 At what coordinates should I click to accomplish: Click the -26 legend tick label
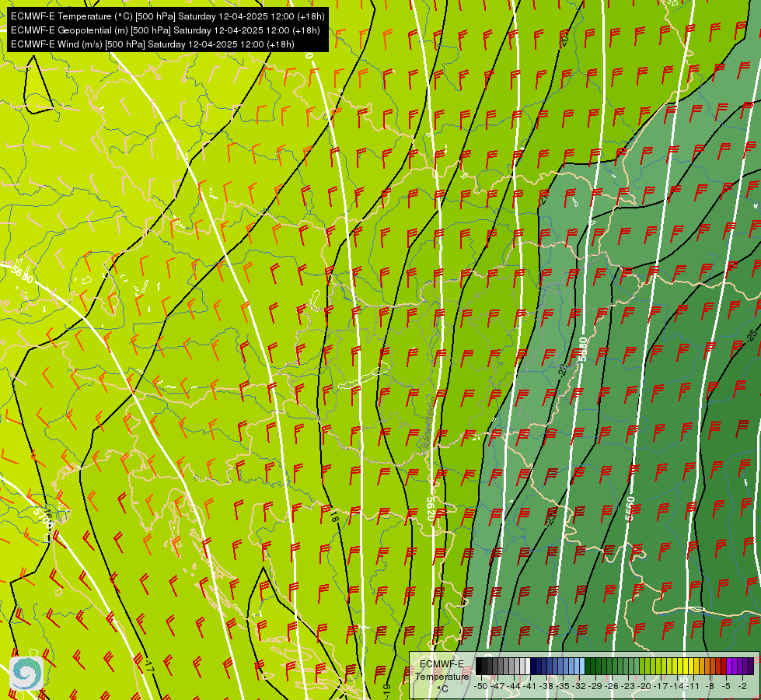coord(612,686)
